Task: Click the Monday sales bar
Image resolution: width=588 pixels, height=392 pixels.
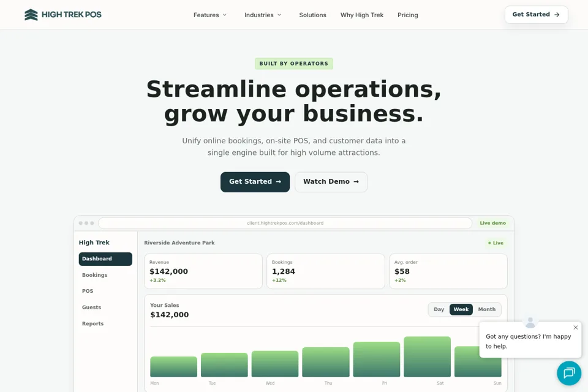Action: [x=173, y=366]
